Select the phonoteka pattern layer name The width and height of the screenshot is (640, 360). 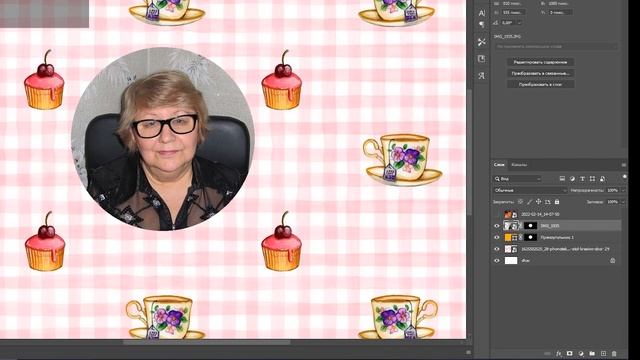[x=565, y=249]
